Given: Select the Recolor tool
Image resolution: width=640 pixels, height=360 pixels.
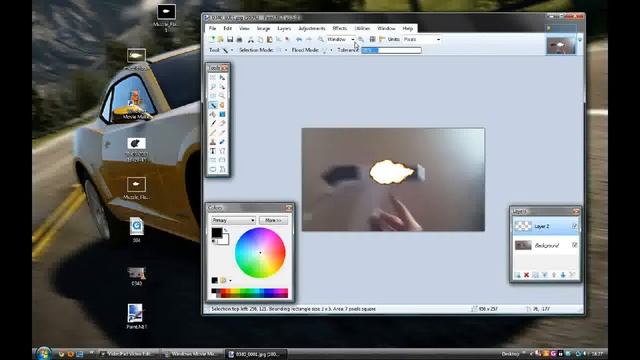Looking at the screenshot, I should [x=222, y=142].
